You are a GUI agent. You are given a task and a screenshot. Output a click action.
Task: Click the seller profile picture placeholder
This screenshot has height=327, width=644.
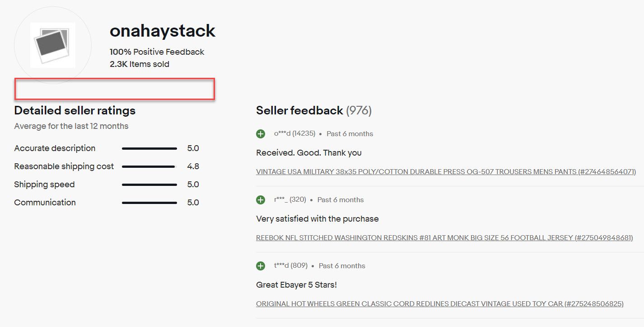[x=52, y=45]
